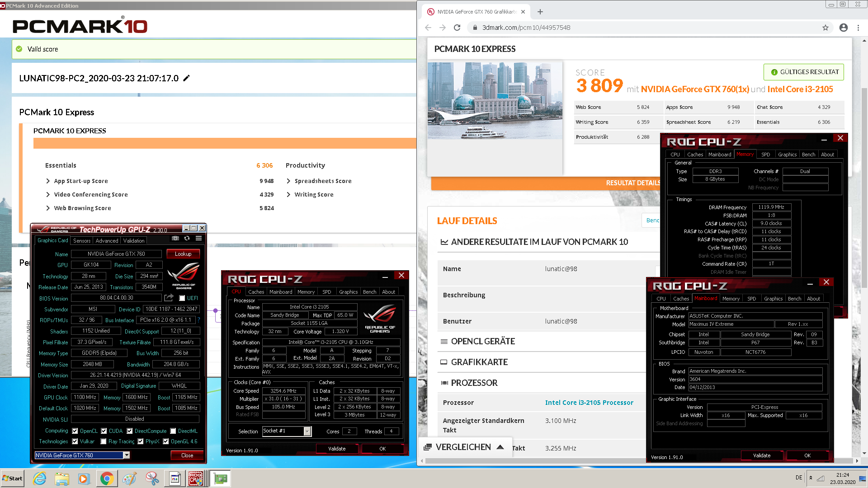The width and height of the screenshot is (868, 488).
Task: Click the BIOS share/export arrow icon in GPU-Z
Action: tap(169, 298)
